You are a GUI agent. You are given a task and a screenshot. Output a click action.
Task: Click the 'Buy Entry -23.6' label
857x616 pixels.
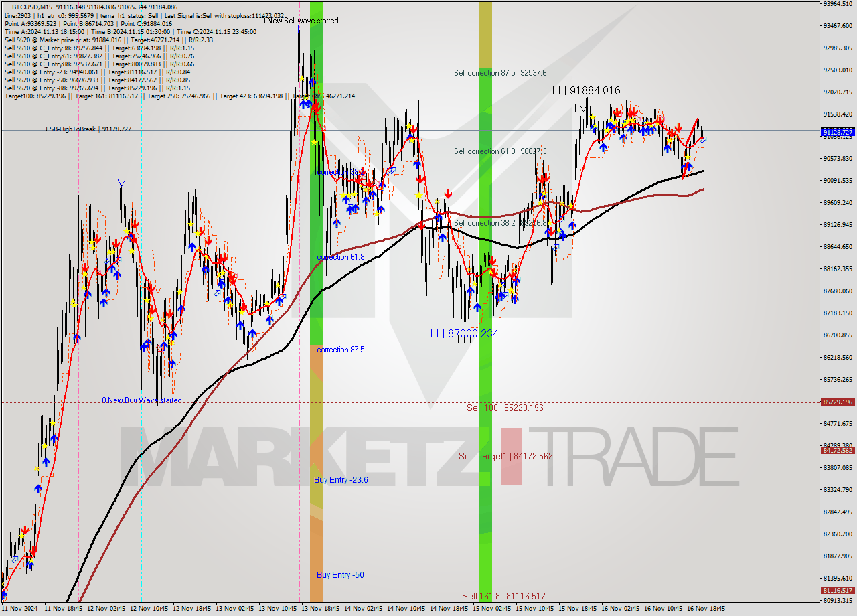341,480
